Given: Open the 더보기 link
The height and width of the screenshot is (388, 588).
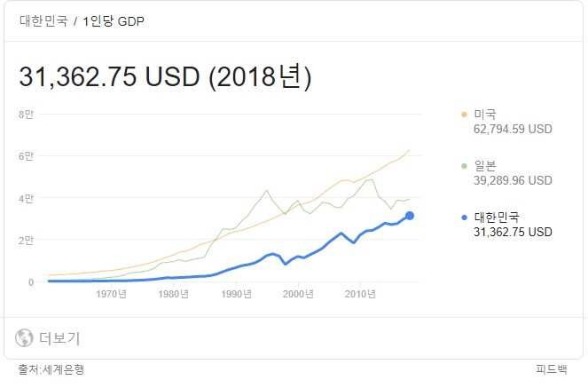Looking at the screenshot, I should click(x=59, y=338).
